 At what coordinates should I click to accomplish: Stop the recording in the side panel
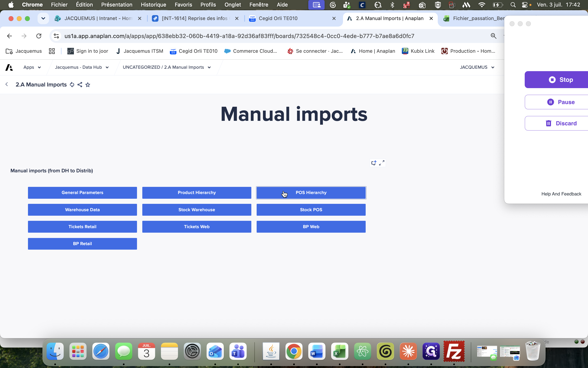(x=556, y=80)
